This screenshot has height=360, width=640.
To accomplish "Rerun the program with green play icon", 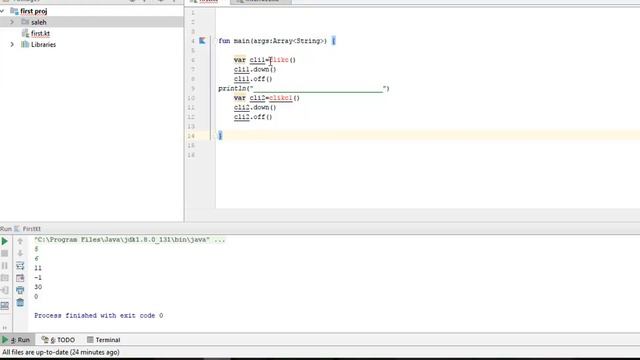I will 4,241.
